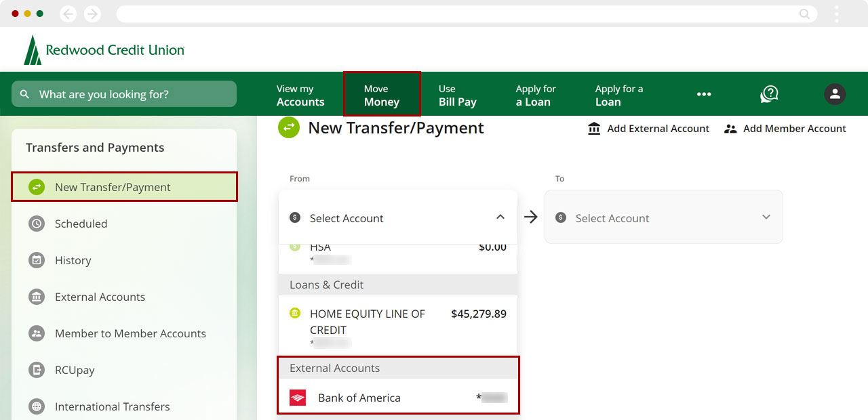Open International Transfers
This screenshot has width=868, height=420.
pyautogui.click(x=124, y=406)
